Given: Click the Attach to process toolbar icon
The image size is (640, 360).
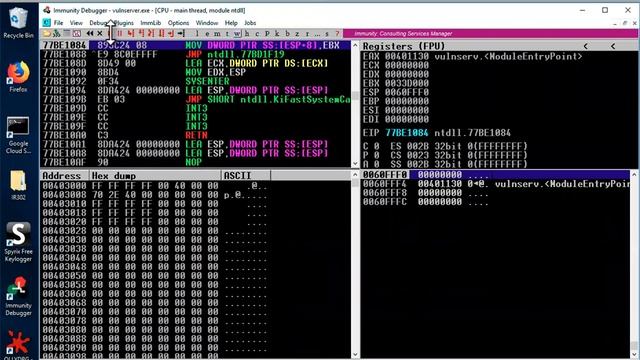Looking at the screenshot, I should (56, 33).
